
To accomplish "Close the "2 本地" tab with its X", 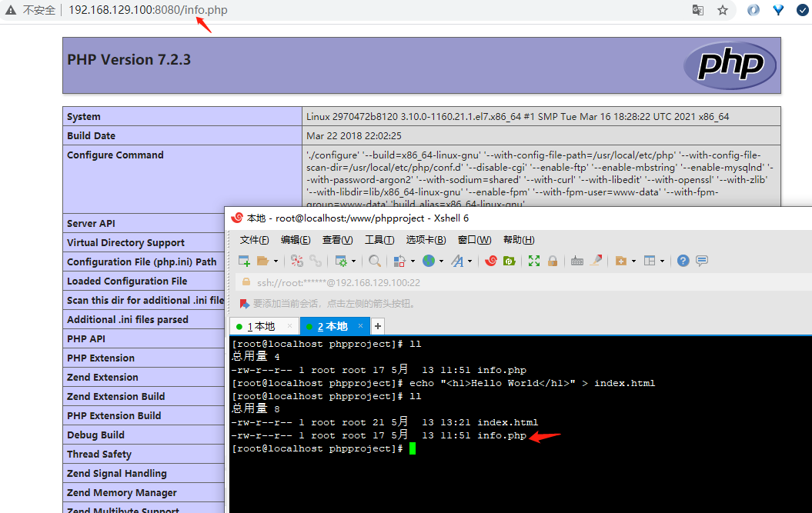I will coord(360,325).
